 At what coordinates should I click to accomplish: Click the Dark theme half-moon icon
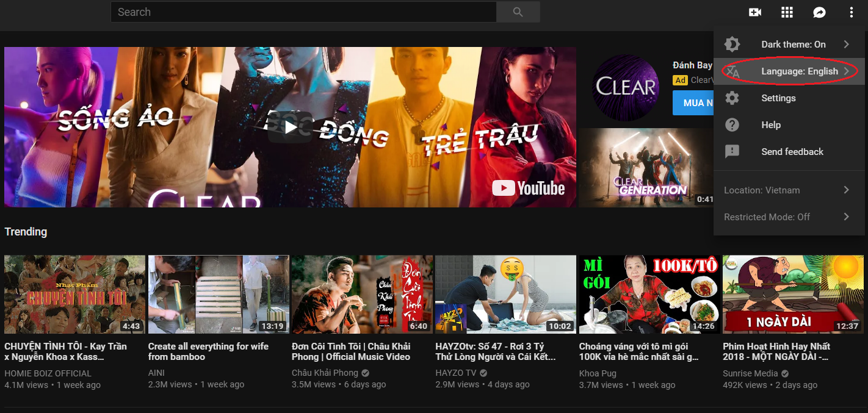tap(732, 45)
